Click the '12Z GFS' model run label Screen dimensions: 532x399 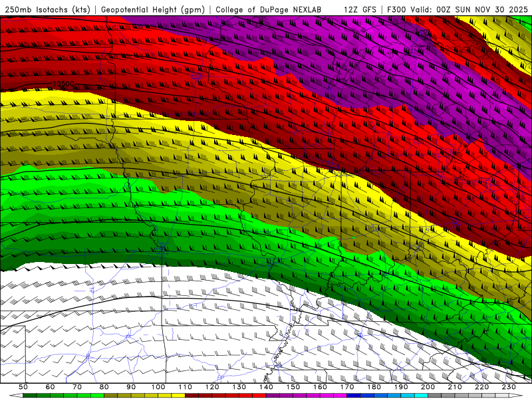pos(360,9)
